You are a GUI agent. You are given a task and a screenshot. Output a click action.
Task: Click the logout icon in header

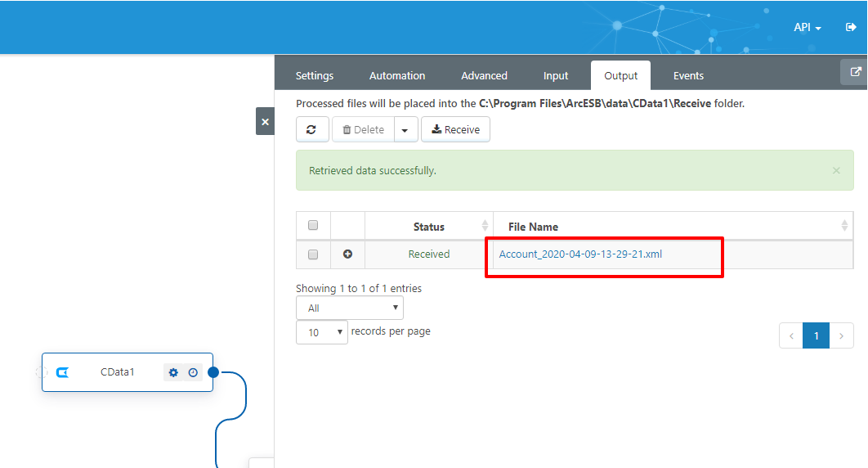(x=851, y=27)
